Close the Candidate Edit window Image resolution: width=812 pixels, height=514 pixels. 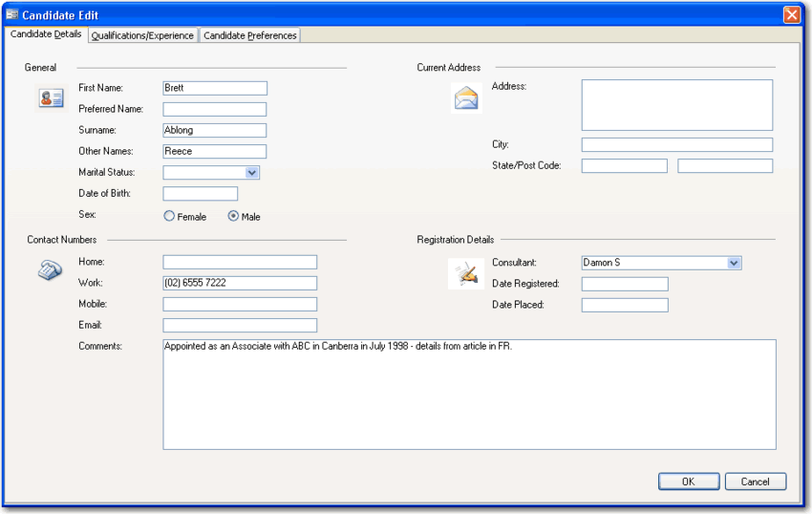point(791,15)
